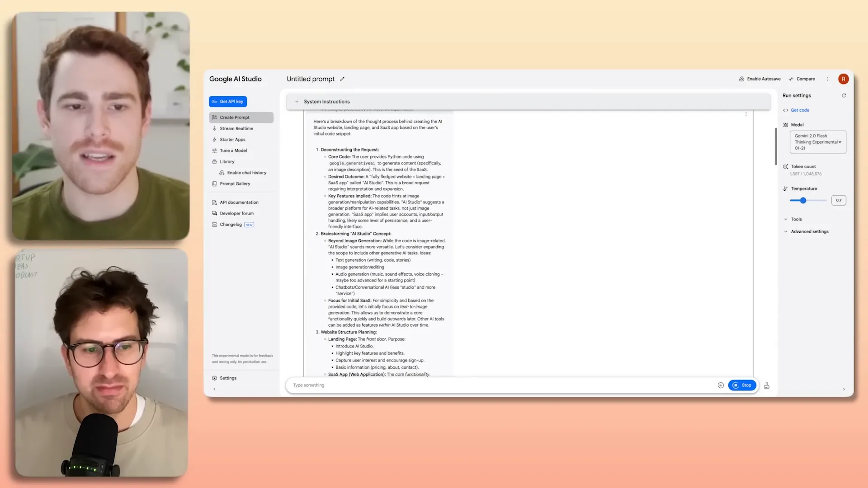
Task: Click the Get code link
Action: coord(800,110)
